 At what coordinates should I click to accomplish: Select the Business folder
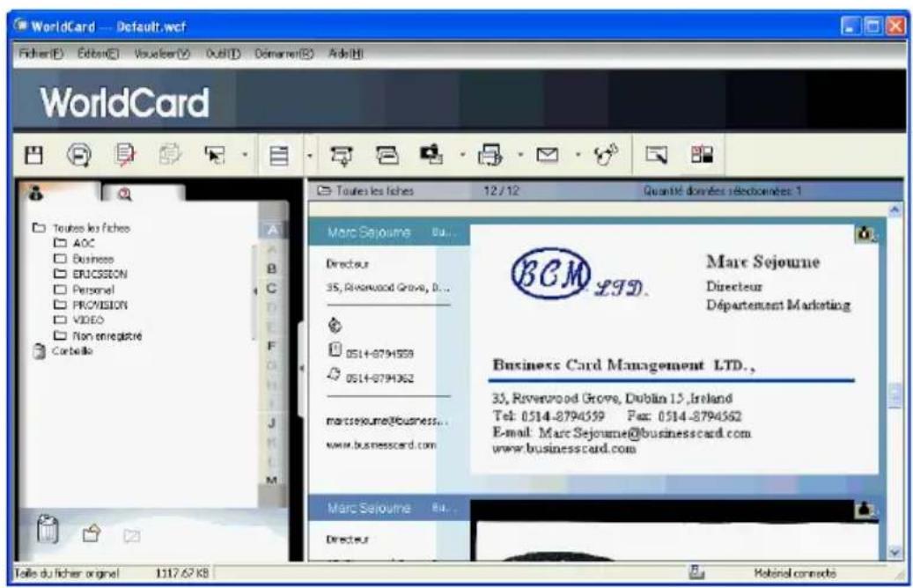pos(84,259)
